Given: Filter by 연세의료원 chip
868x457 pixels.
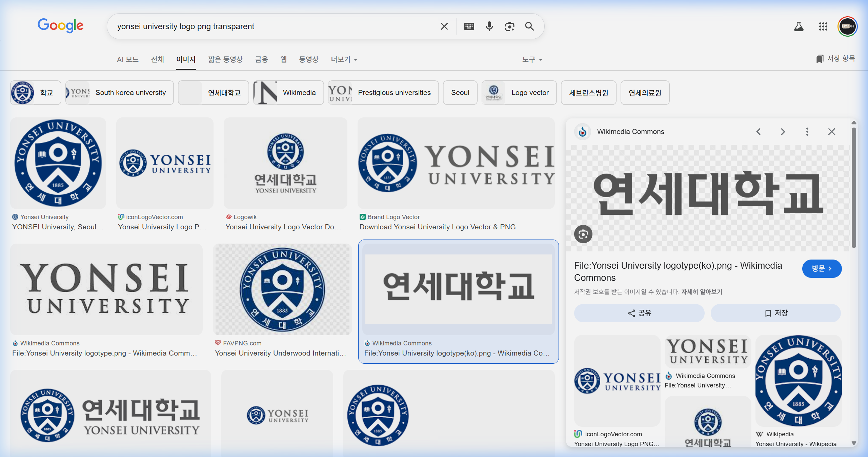Looking at the screenshot, I should tap(645, 93).
